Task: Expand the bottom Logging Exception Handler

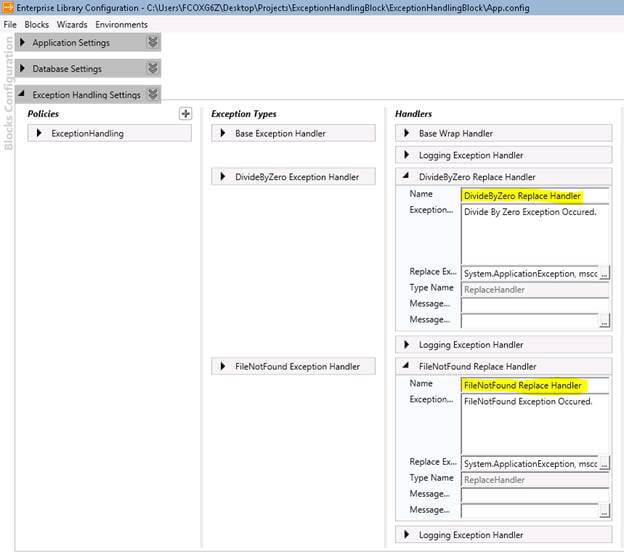Action: click(x=406, y=534)
